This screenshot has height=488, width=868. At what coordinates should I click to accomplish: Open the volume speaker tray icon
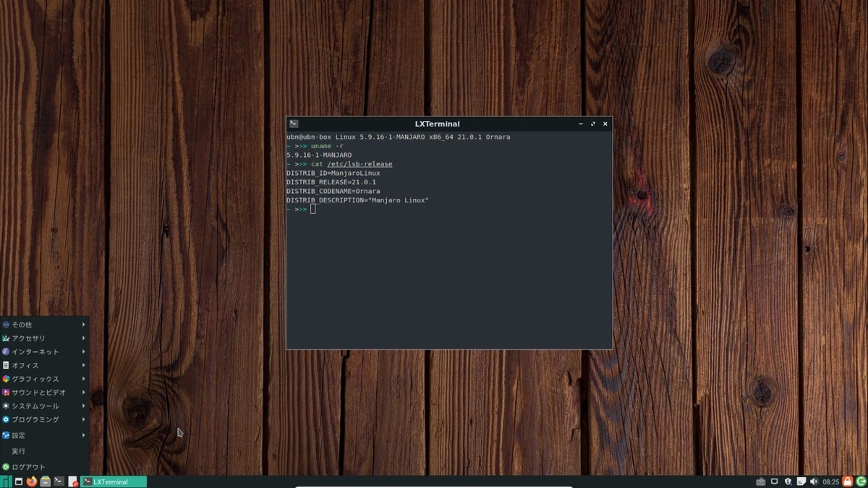(x=814, y=481)
